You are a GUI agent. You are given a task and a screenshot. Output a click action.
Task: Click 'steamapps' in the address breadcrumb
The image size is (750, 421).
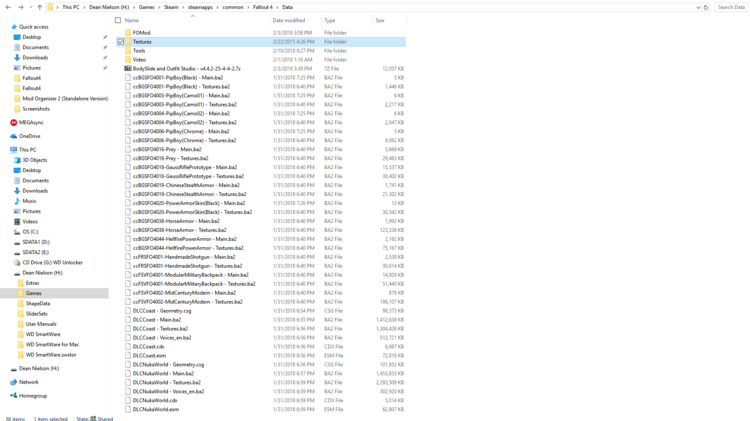(200, 7)
